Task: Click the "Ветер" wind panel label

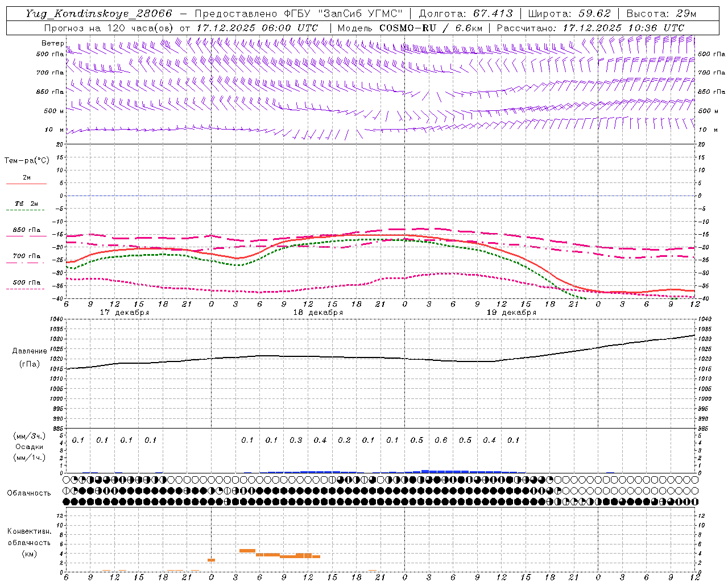Action: pyautogui.click(x=52, y=43)
